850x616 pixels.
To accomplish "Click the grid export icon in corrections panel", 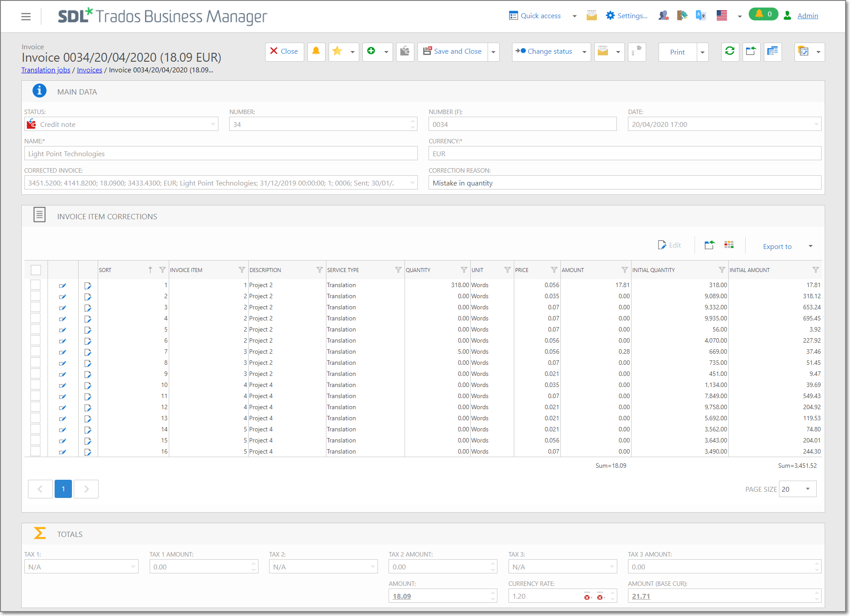I will 709,245.
